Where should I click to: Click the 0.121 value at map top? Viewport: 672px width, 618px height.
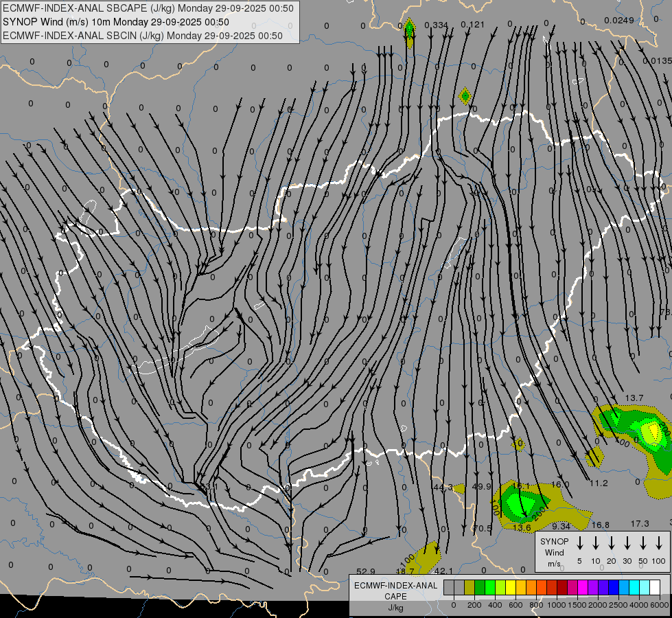point(473,25)
